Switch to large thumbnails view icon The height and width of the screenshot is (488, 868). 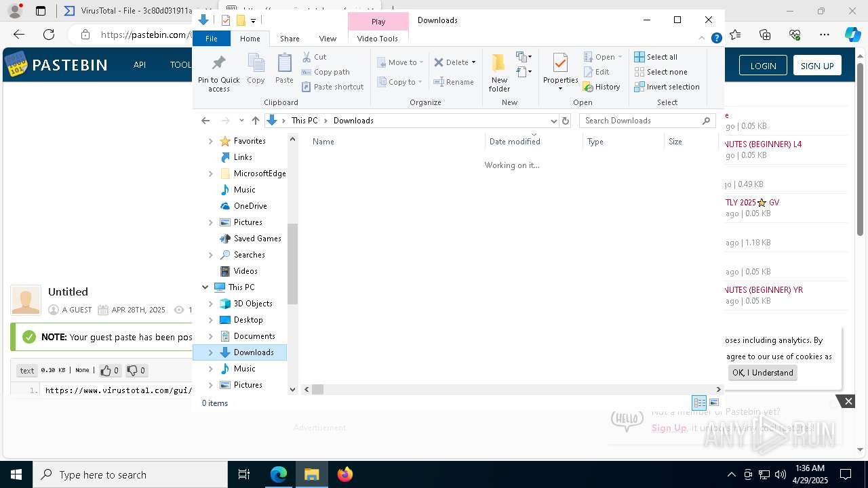pyautogui.click(x=714, y=403)
